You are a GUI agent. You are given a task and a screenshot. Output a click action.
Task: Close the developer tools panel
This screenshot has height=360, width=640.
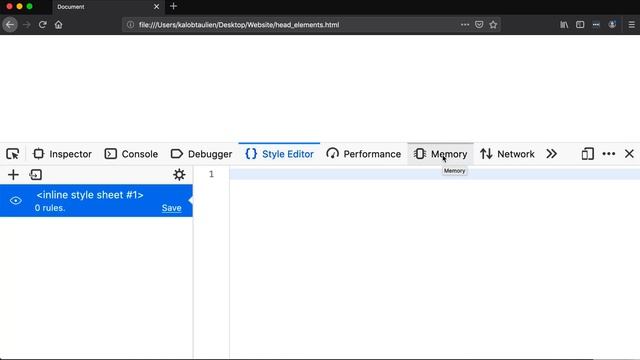[629, 154]
